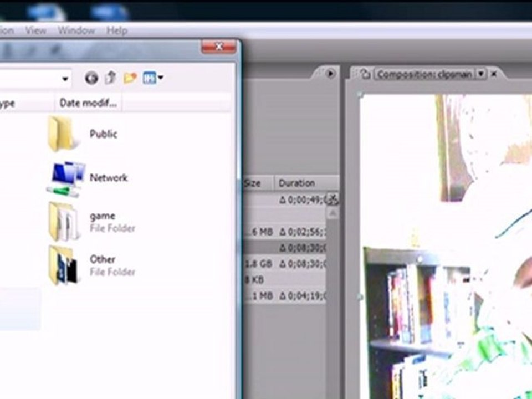Select the .6 MB project item row
The height and width of the screenshot is (399, 532).
point(284,232)
